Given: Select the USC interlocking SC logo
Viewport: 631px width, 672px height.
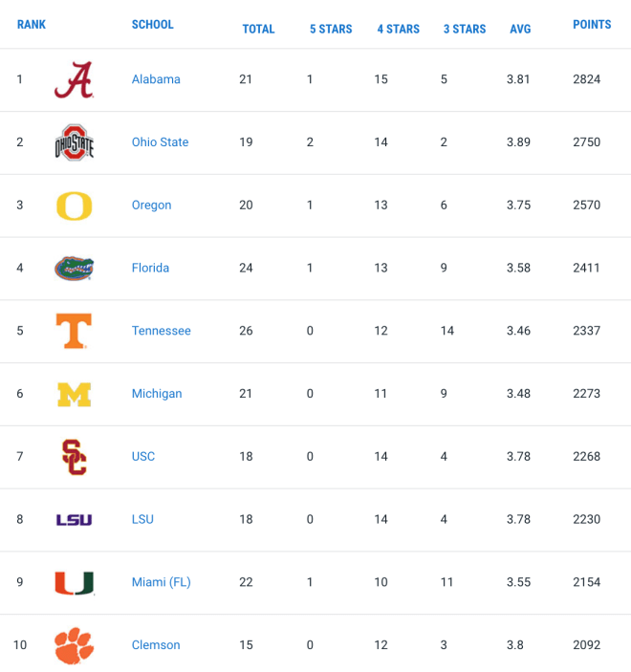Looking at the screenshot, I should pyautogui.click(x=75, y=457).
